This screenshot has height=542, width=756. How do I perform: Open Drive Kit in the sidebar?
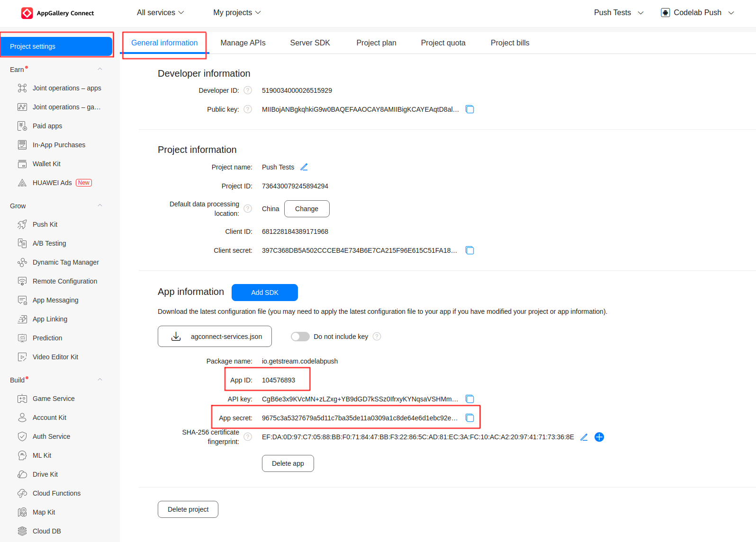coord(45,474)
